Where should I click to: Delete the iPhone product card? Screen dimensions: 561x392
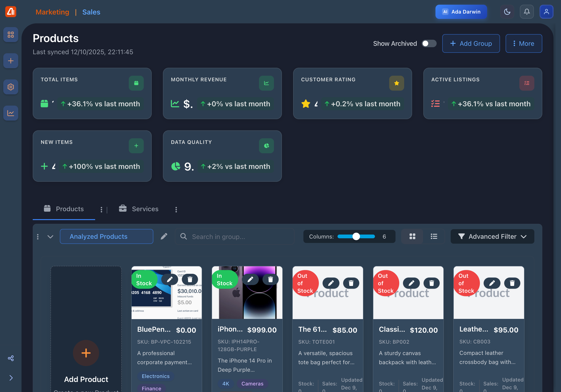(270, 279)
